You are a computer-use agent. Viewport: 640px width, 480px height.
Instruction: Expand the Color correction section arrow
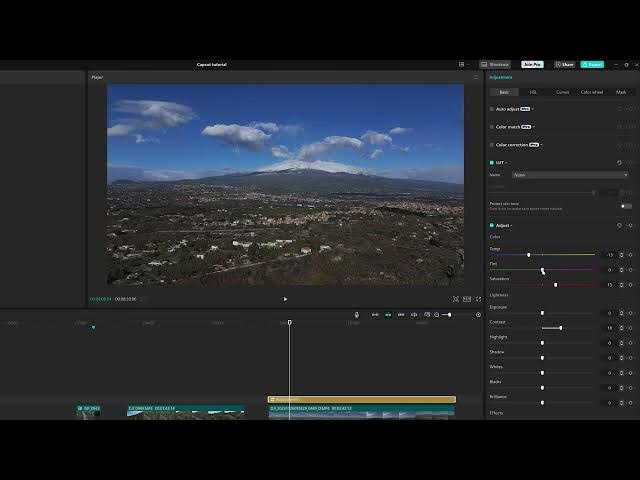point(542,145)
